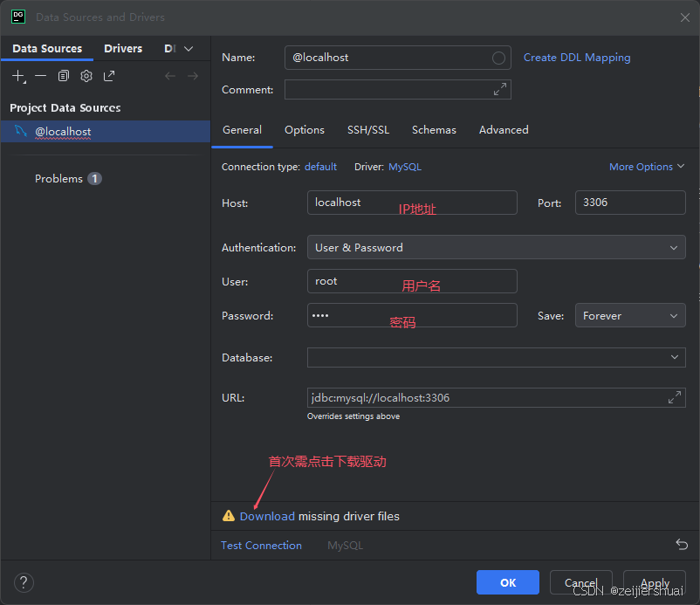Click the forward navigation arrow
Screen dimensions: 700x605
(x=193, y=76)
